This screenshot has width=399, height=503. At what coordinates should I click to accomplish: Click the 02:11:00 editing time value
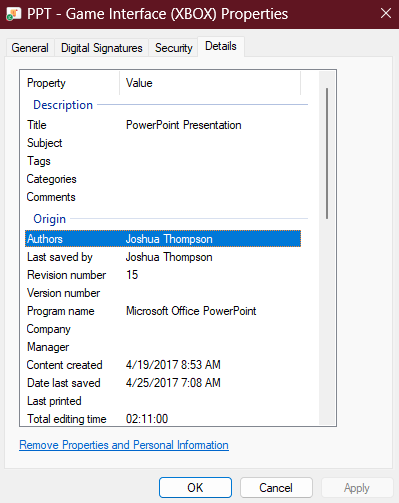[x=147, y=419]
